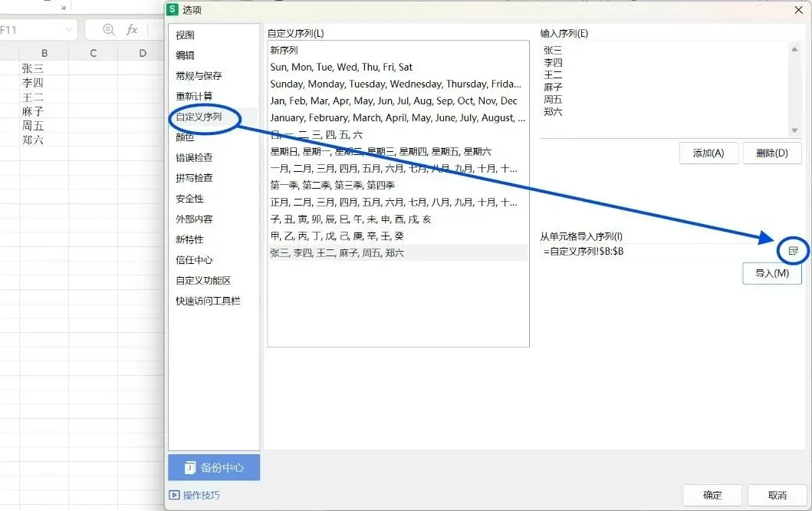Select the 星期日, 星期一 list entry
Viewport: 812px width, 511px height.
[398, 151]
